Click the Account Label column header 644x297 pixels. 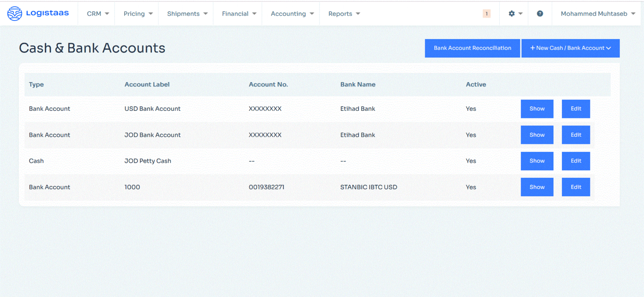[147, 84]
